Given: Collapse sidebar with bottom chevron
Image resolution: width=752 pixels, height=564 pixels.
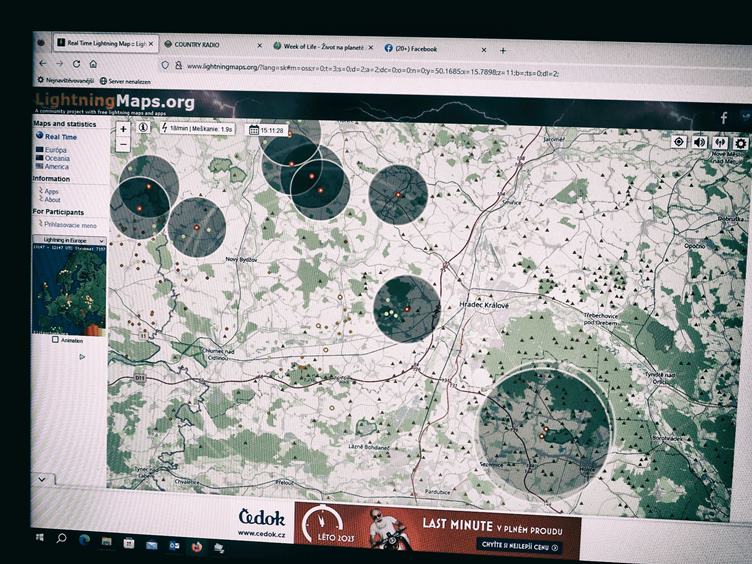Looking at the screenshot, I should [x=43, y=479].
